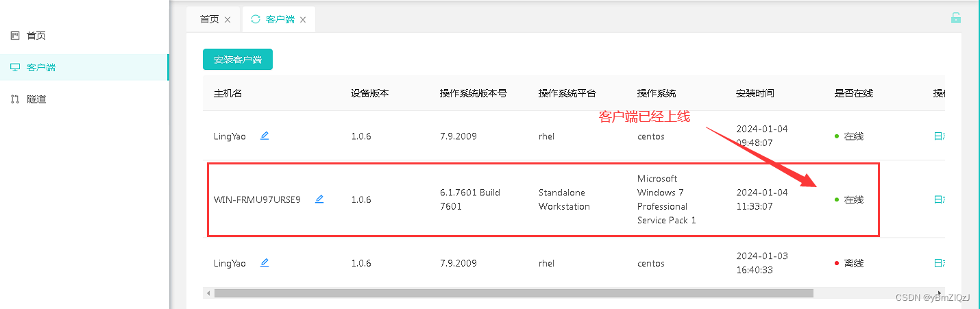
Task: Open 日志 link for the offline client row
Action: (940, 263)
